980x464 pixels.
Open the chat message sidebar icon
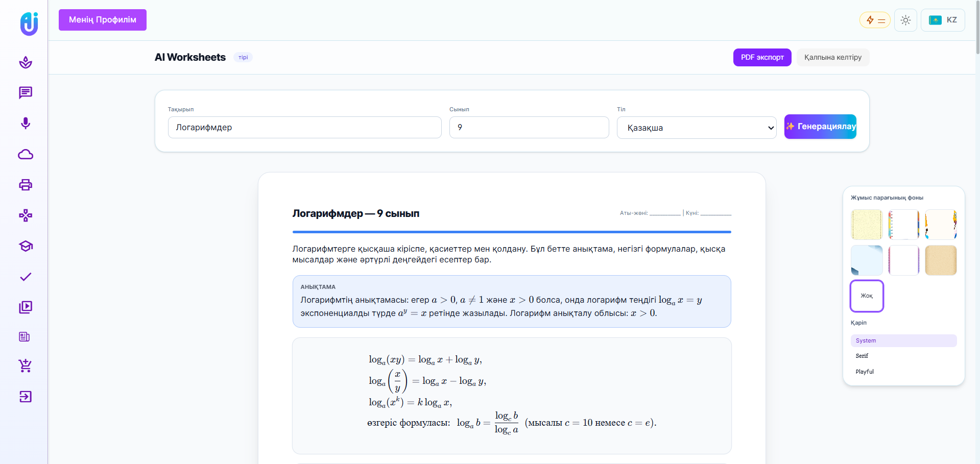coord(26,93)
